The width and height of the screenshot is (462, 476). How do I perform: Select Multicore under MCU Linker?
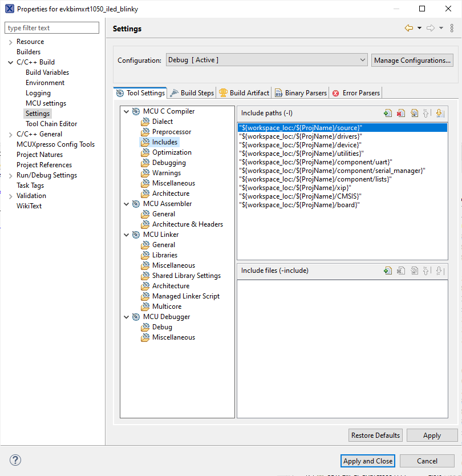167,306
